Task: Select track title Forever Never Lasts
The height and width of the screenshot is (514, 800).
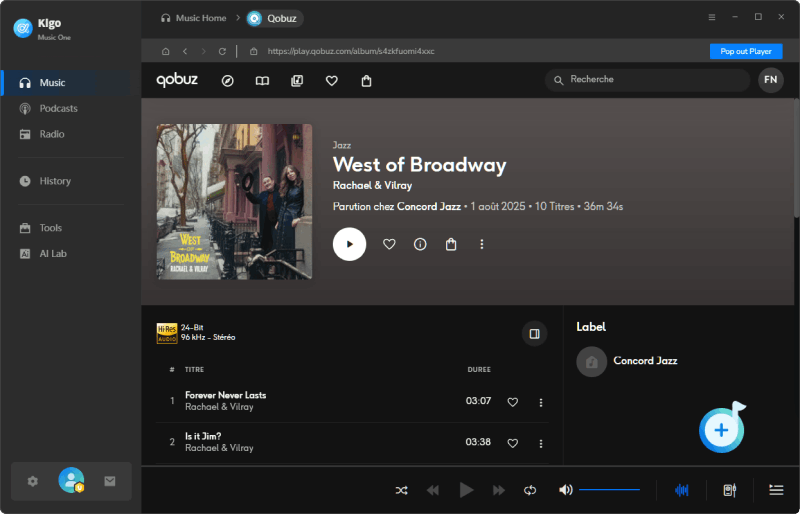Action: pyautogui.click(x=226, y=395)
